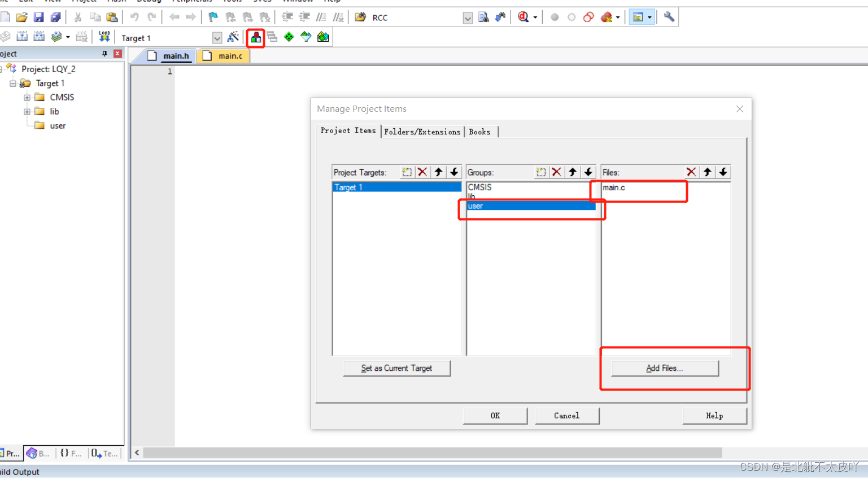
Task: Open Options for Target wand icon
Action: pos(233,37)
